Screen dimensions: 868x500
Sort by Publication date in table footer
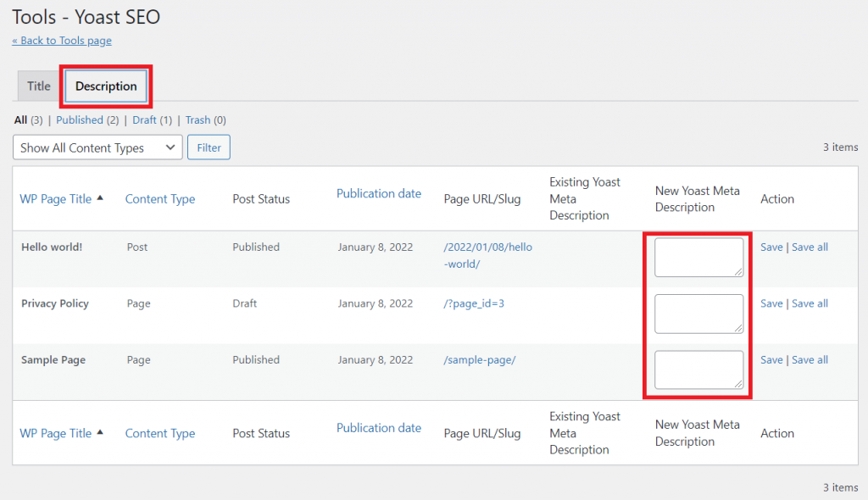[x=379, y=428]
